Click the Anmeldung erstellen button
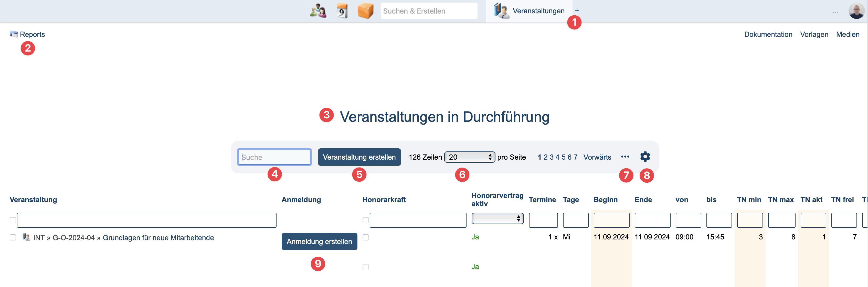The width and height of the screenshot is (868, 287). 319,241
